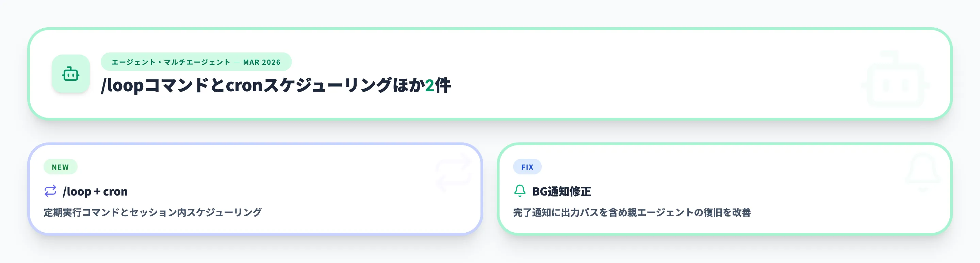Click the MAR 2026 date label
Viewport: 980px width, 263px height.
pyautogui.click(x=262, y=62)
